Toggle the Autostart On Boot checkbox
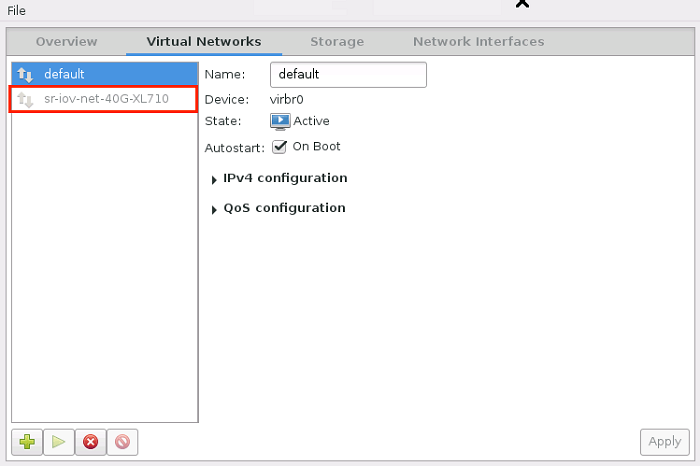700x466 pixels. coord(280,147)
